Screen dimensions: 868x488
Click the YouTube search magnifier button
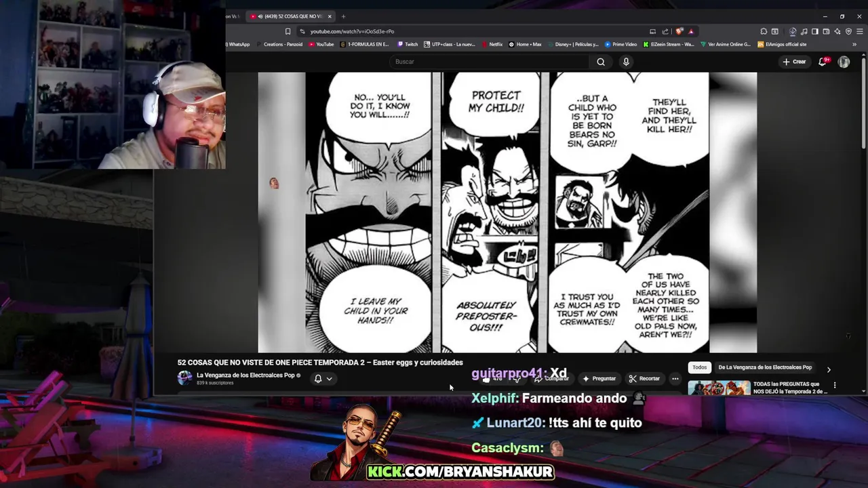(x=601, y=62)
